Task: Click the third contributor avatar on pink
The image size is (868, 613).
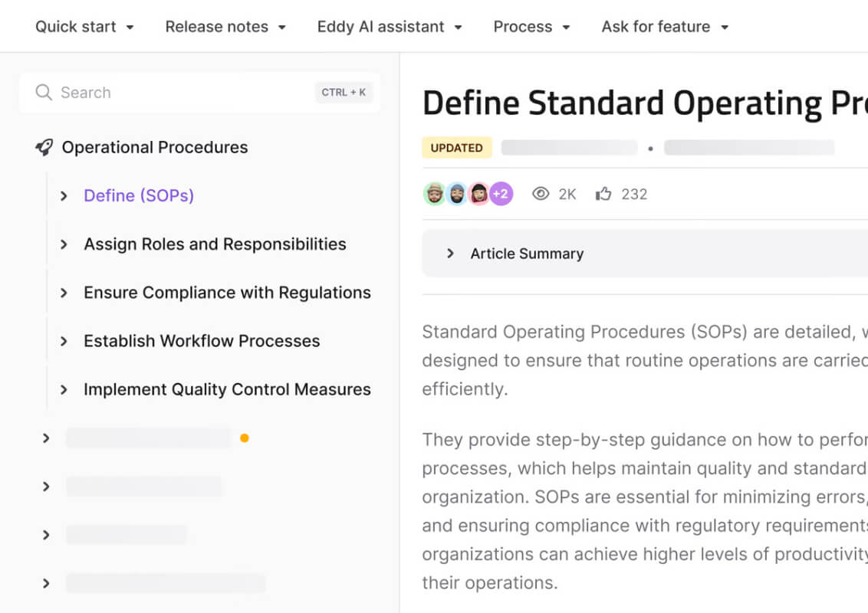Action: coord(478,194)
